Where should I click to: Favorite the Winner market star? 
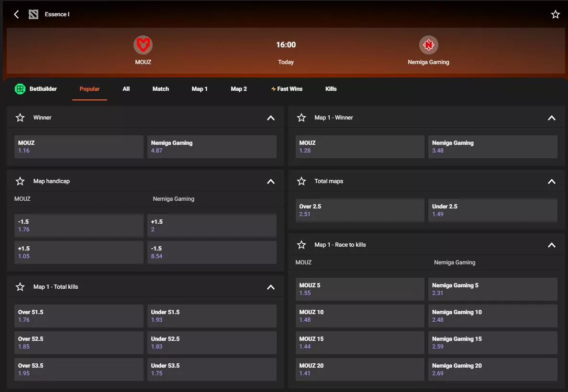pyautogui.click(x=20, y=118)
